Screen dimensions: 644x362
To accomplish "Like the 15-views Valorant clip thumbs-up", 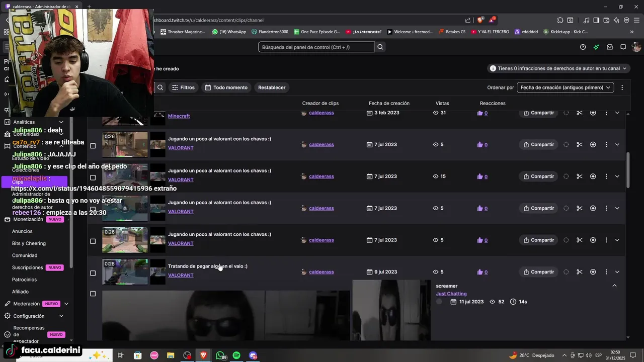I will point(480,176).
